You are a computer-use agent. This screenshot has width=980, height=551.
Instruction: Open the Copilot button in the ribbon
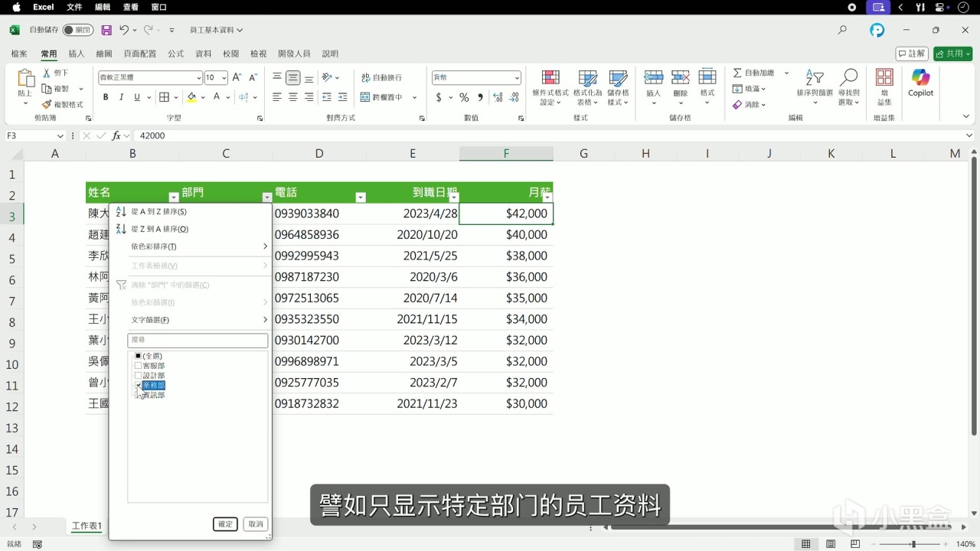click(920, 83)
